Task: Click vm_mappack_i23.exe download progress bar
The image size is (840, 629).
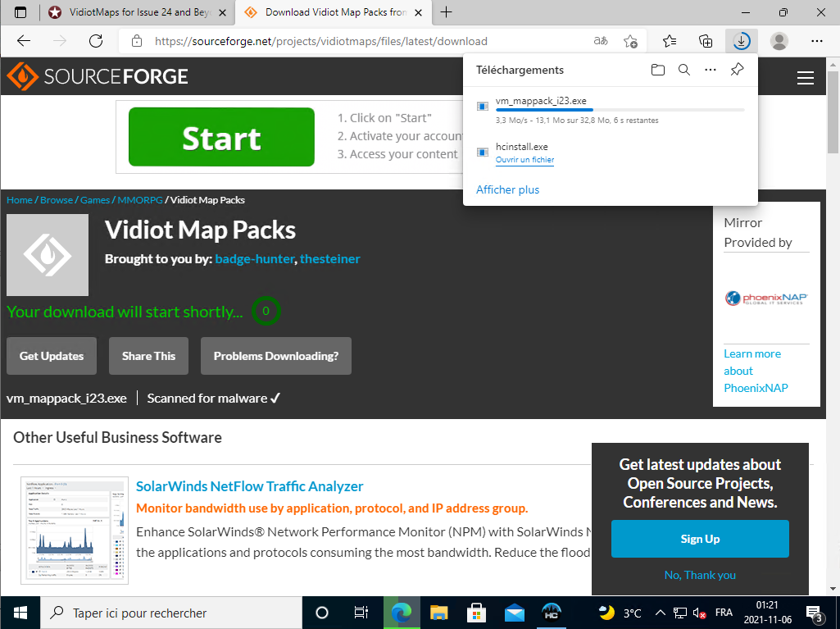Action: (x=620, y=110)
